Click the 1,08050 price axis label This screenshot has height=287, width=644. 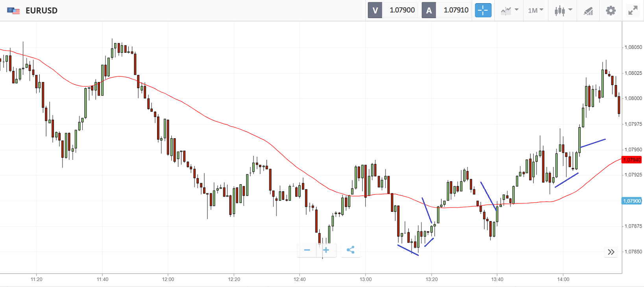click(x=633, y=47)
